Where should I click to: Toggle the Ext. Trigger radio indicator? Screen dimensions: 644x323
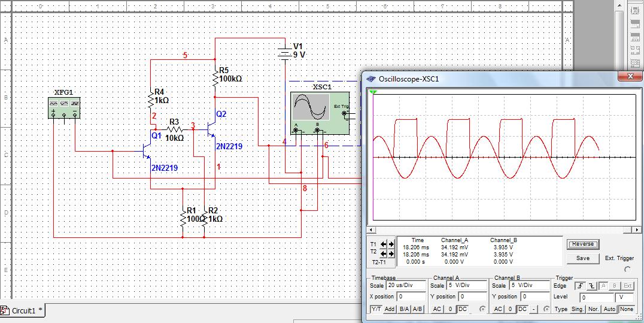(627, 270)
